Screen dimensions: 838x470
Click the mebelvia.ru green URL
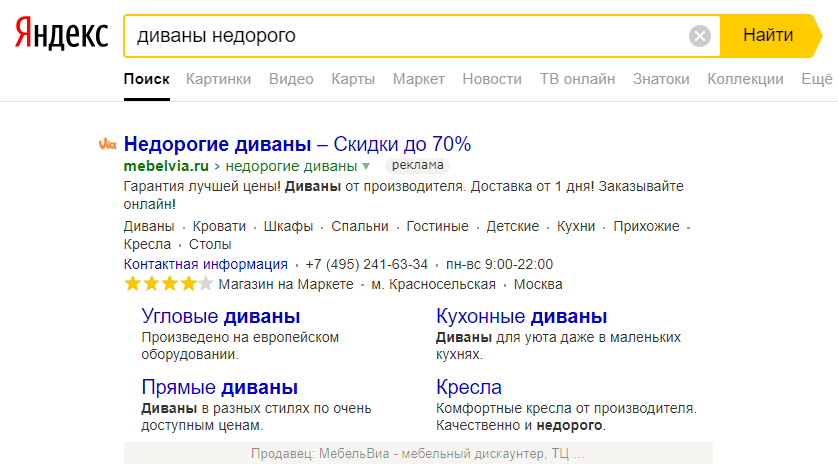pyautogui.click(x=166, y=166)
